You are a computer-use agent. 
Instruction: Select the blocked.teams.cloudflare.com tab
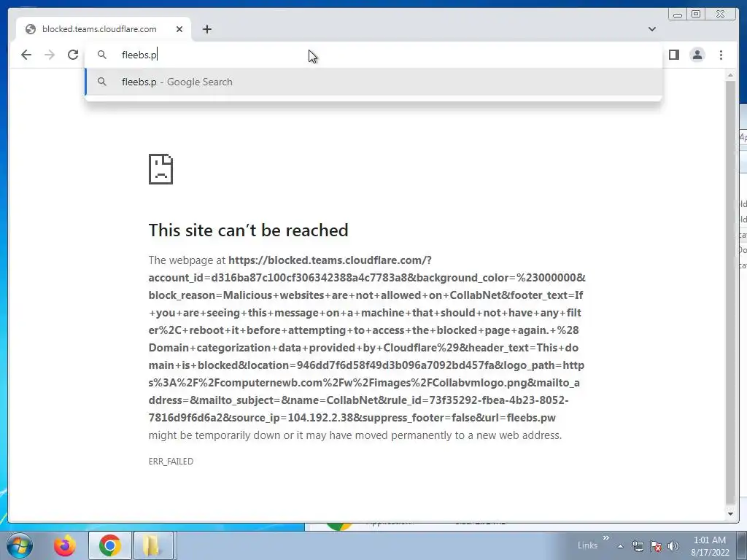pyautogui.click(x=104, y=29)
